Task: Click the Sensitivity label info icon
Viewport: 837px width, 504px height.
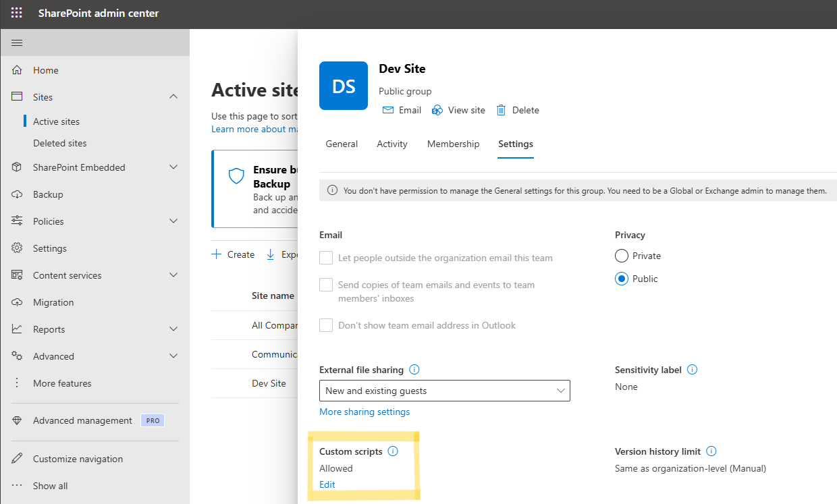Action: click(692, 370)
